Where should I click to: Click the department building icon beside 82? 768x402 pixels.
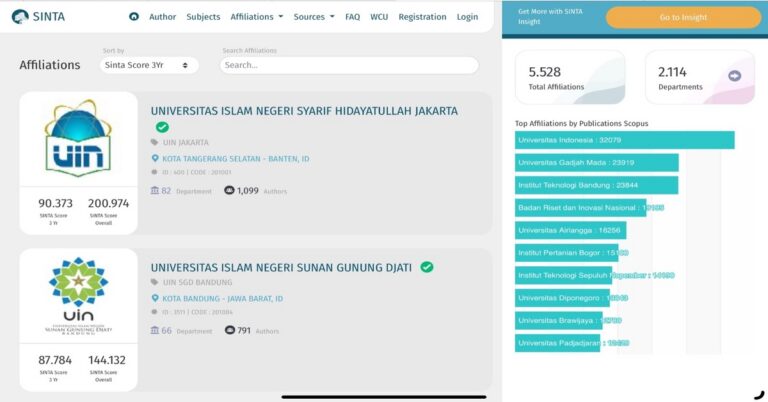pos(155,190)
